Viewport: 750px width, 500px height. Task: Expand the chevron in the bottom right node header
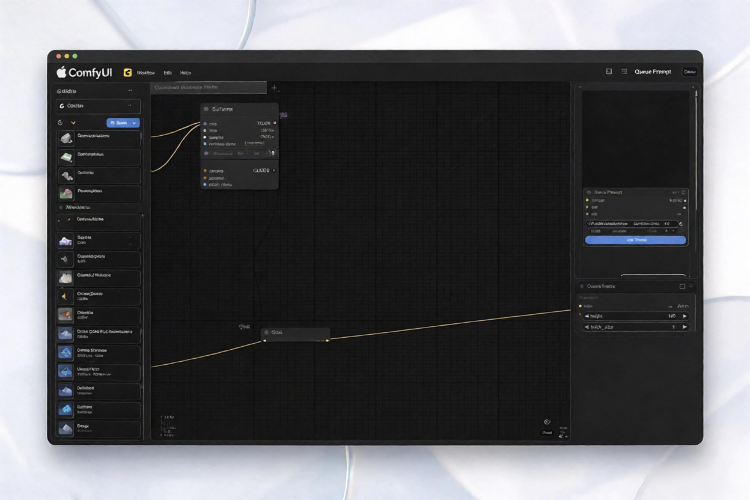coord(690,286)
